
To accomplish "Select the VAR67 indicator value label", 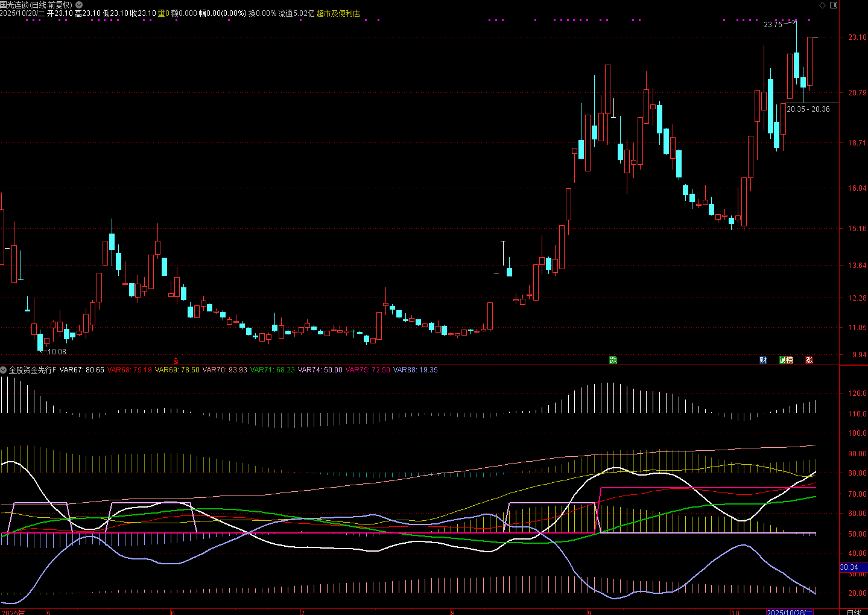I will pos(81,370).
